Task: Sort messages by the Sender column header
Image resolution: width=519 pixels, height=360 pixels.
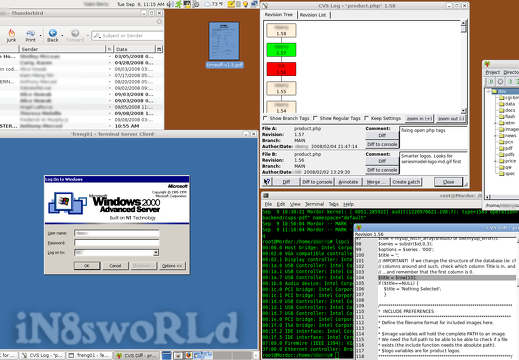Action: pyautogui.click(x=62, y=49)
